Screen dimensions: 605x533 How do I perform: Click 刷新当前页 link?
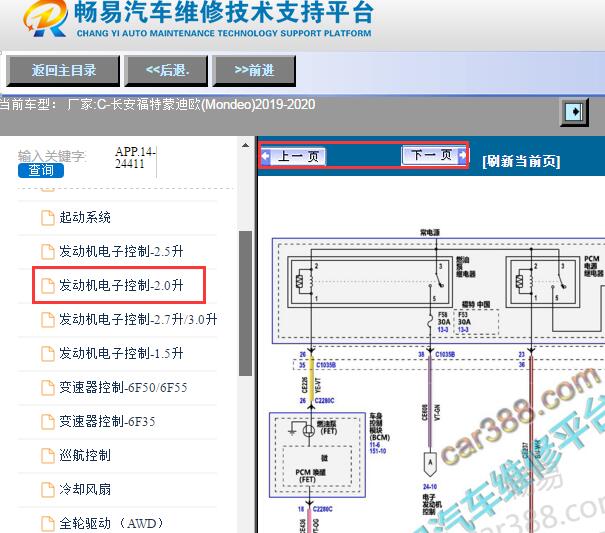pos(521,161)
